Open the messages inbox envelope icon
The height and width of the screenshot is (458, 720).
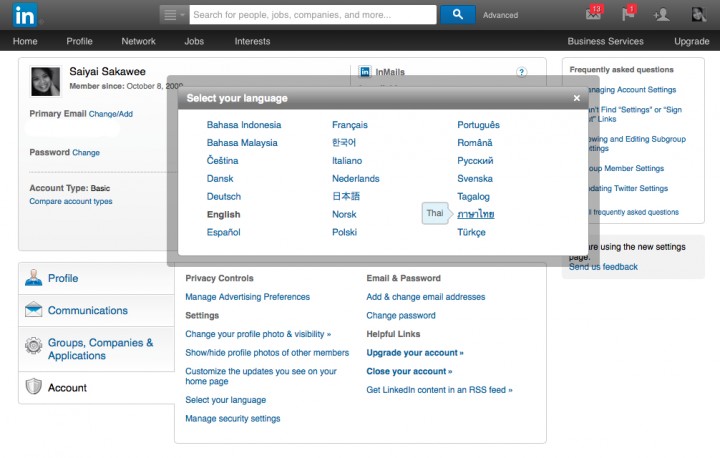pos(594,13)
